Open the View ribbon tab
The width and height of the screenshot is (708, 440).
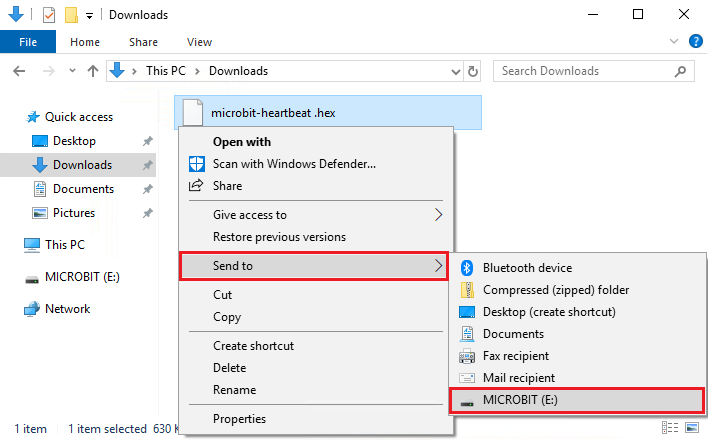(x=199, y=42)
